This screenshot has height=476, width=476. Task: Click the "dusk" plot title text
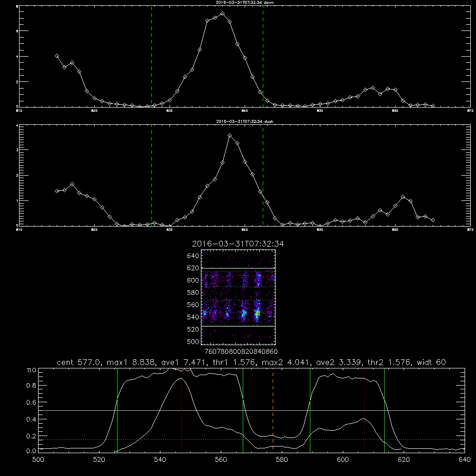click(x=245, y=121)
